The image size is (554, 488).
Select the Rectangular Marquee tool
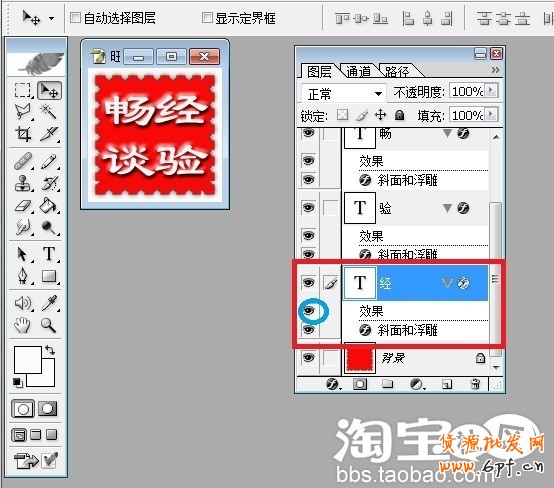click(x=22, y=90)
